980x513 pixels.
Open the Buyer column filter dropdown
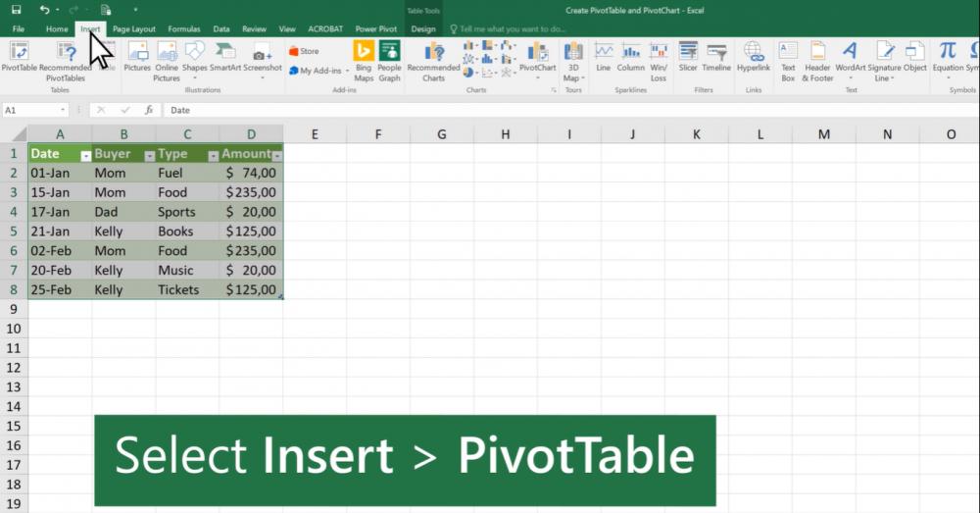pyautogui.click(x=149, y=156)
